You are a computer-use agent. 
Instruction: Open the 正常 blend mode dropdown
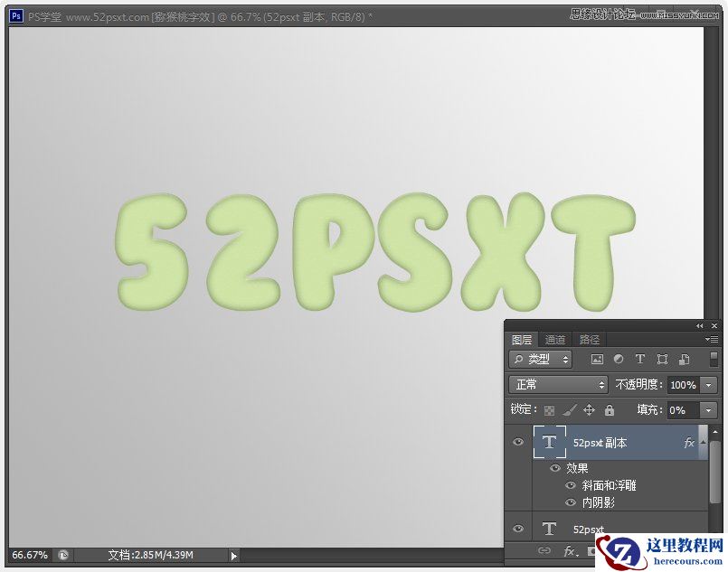(x=559, y=385)
